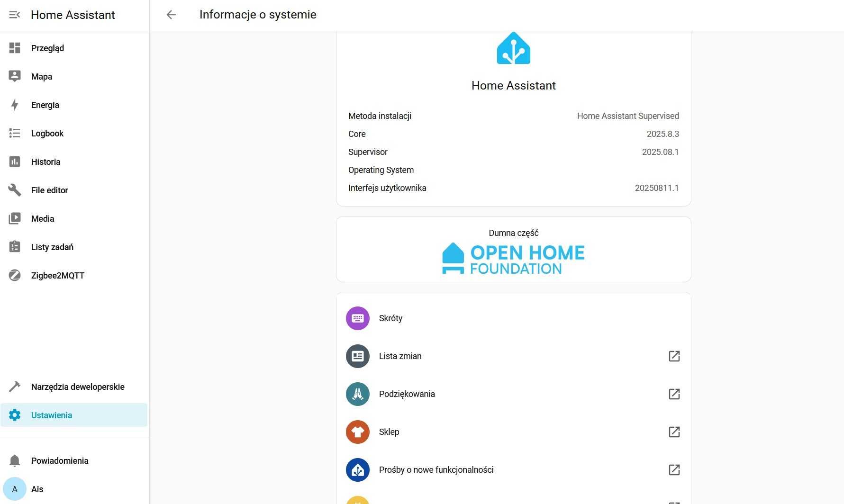844x504 pixels.
Task: Collapse the sidebar with the hamburger menu icon
Action: (x=15, y=15)
